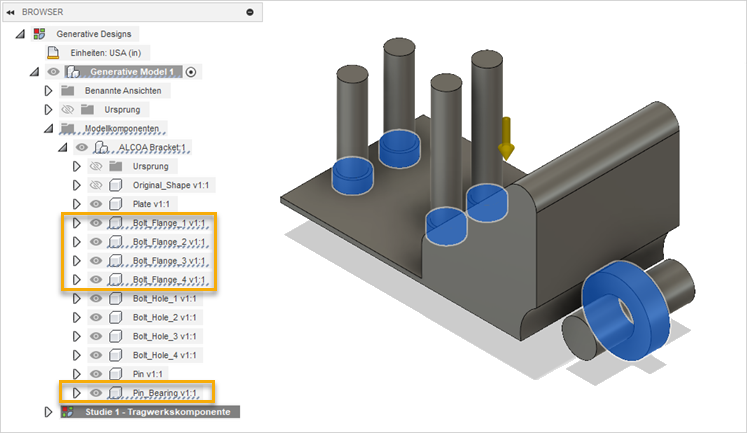Select the Pin v1:1 label
747x433 pixels.
[148, 374]
